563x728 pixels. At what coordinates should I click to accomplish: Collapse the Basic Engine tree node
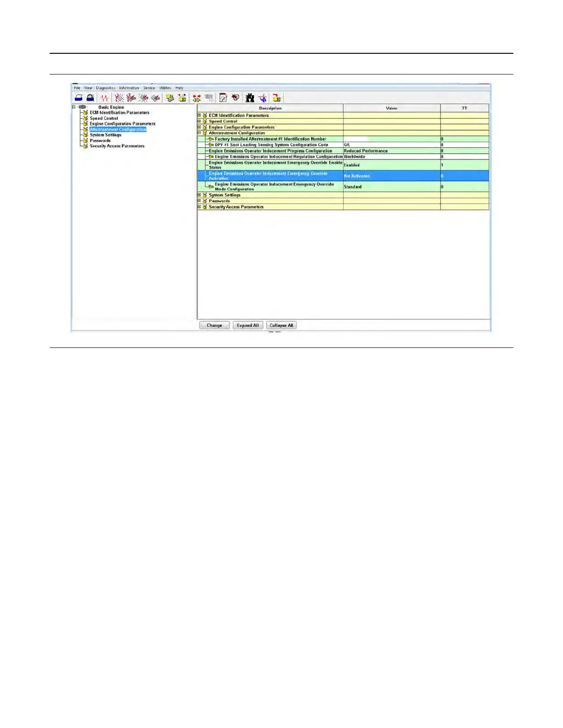click(74, 107)
